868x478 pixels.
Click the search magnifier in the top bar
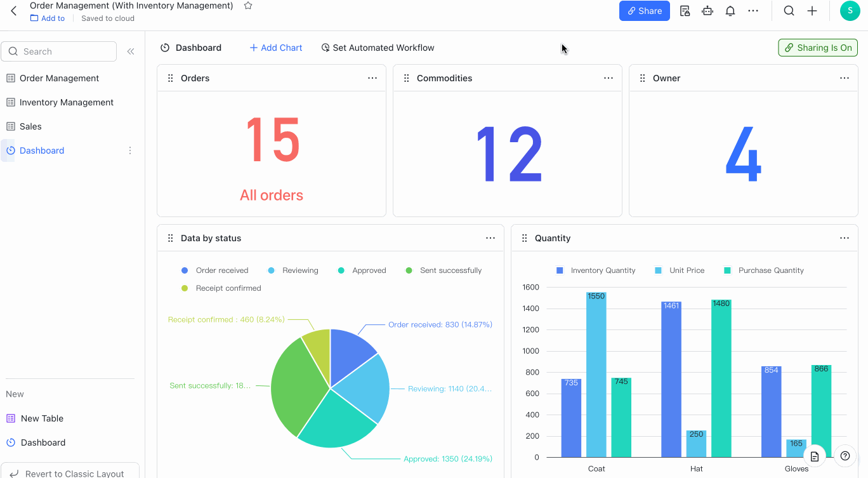pyautogui.click(x=789, y=11)
